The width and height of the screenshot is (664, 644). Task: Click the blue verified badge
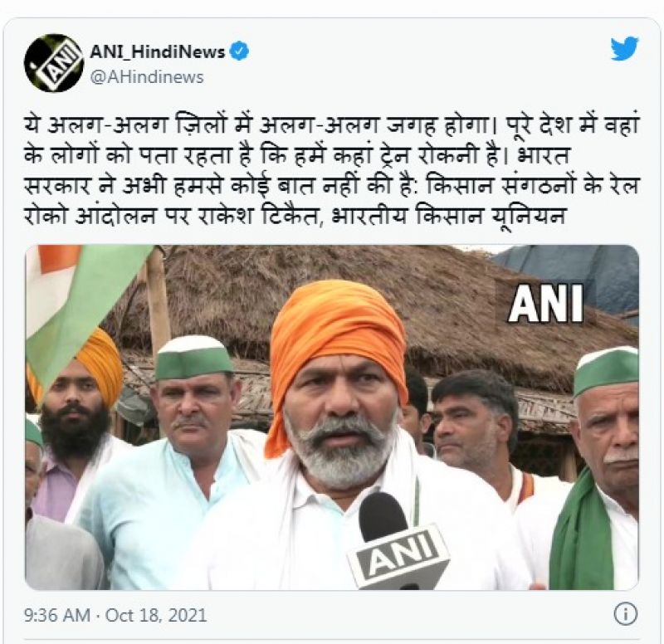pyautogui.click(x=239, y=51)
